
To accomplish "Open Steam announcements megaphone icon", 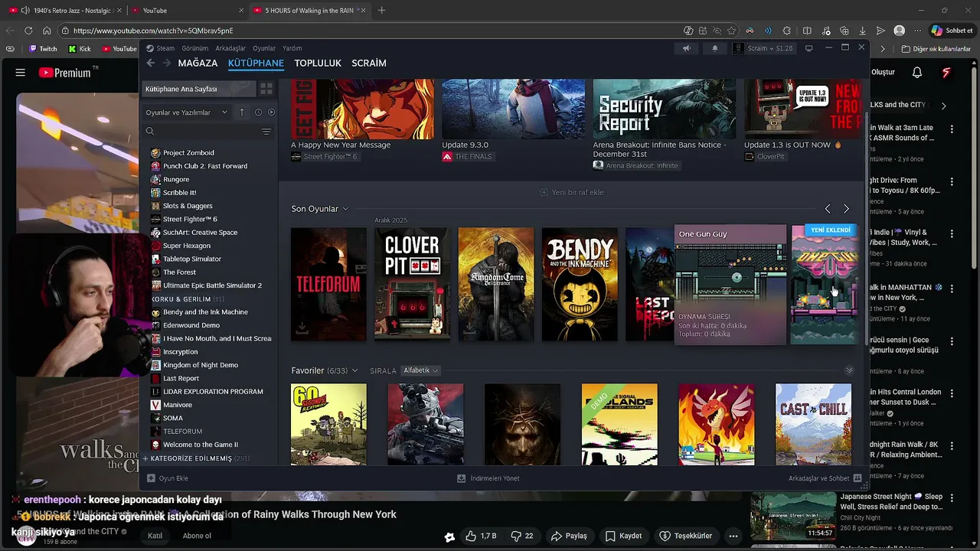I will pos(687,48).
